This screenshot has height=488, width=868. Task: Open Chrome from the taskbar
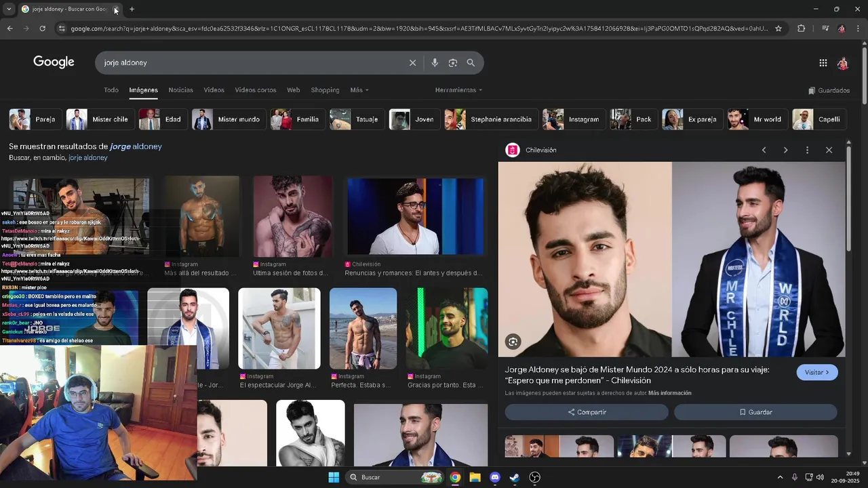(x=455, y=477)
